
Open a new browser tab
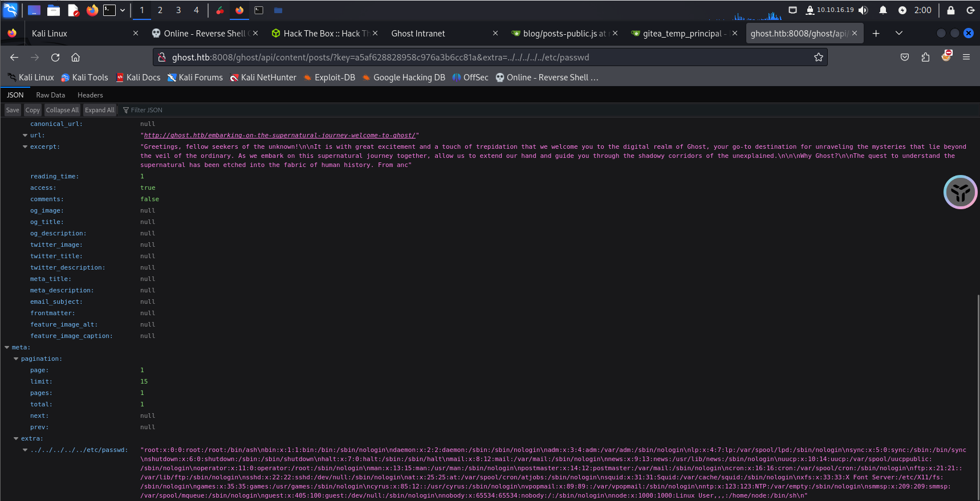pos(876,34)
